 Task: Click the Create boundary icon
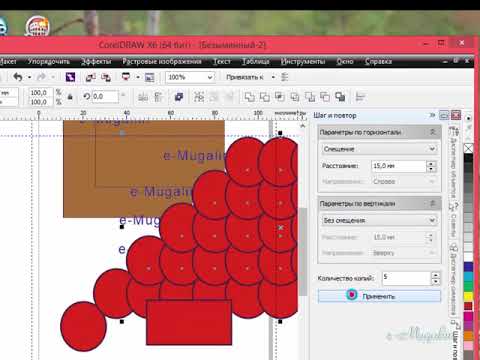pos(340,97)
